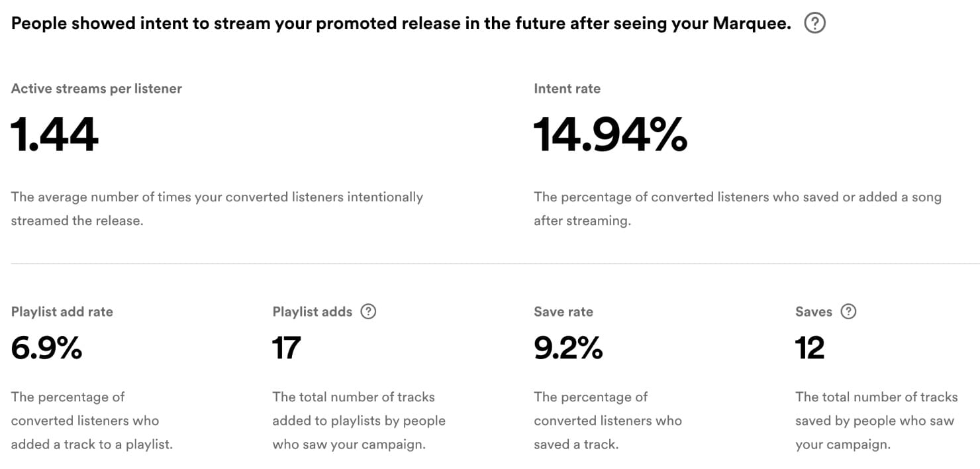The width and height of the screenshot is (980, 469).
Task: Click the active streams description paragraph
Action: coord(217,209)
